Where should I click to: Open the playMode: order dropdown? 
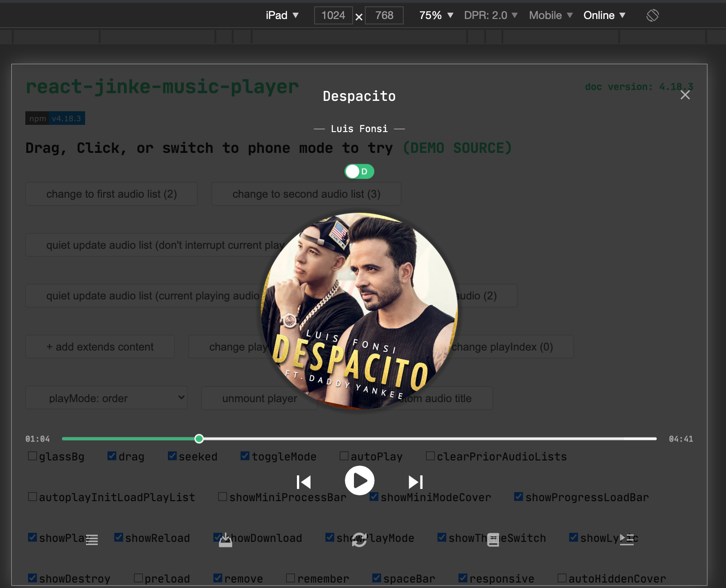(106, 398)
